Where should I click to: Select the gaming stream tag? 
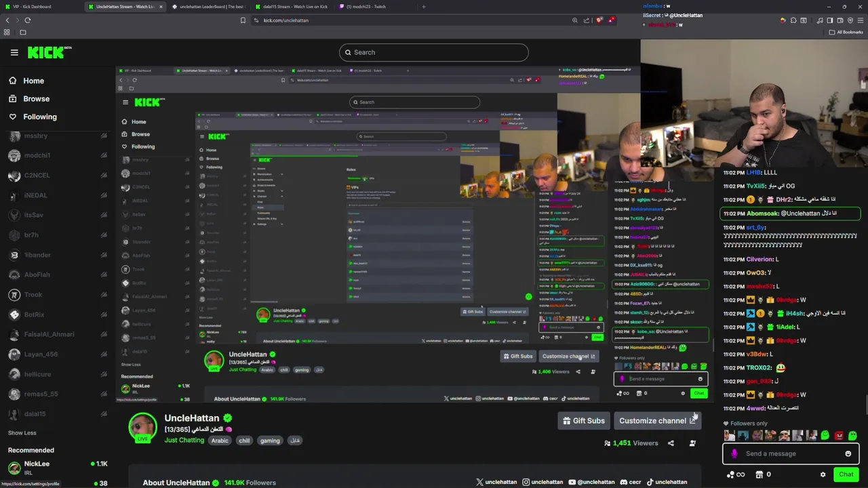[270, 441]
